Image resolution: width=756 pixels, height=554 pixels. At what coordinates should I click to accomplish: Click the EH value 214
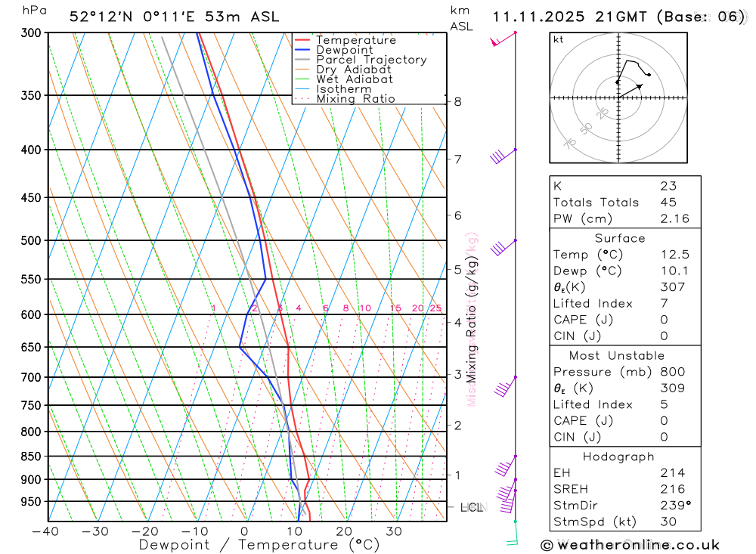(672, 473)
